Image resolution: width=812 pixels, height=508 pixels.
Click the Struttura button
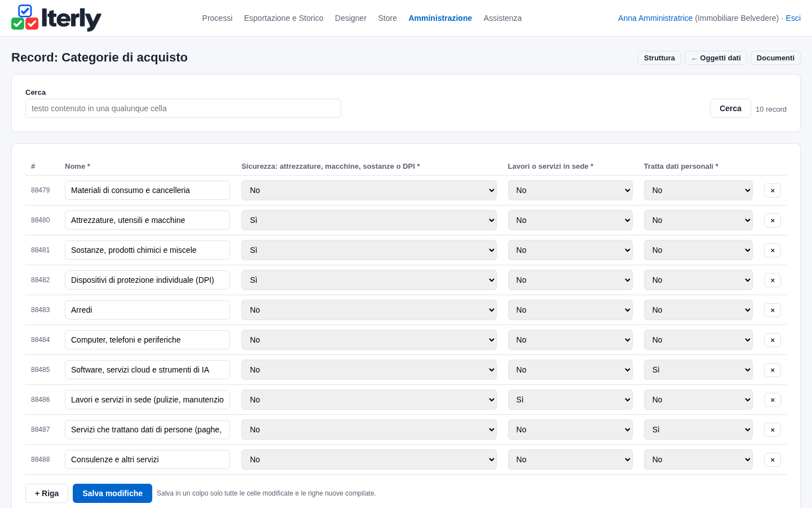click(x=659, y=58)
